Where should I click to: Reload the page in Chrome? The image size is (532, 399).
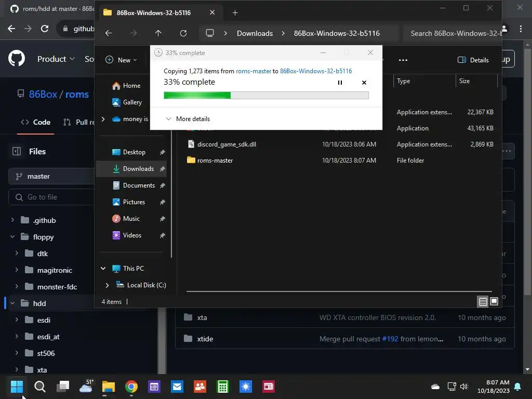click(x=45, y=29)
